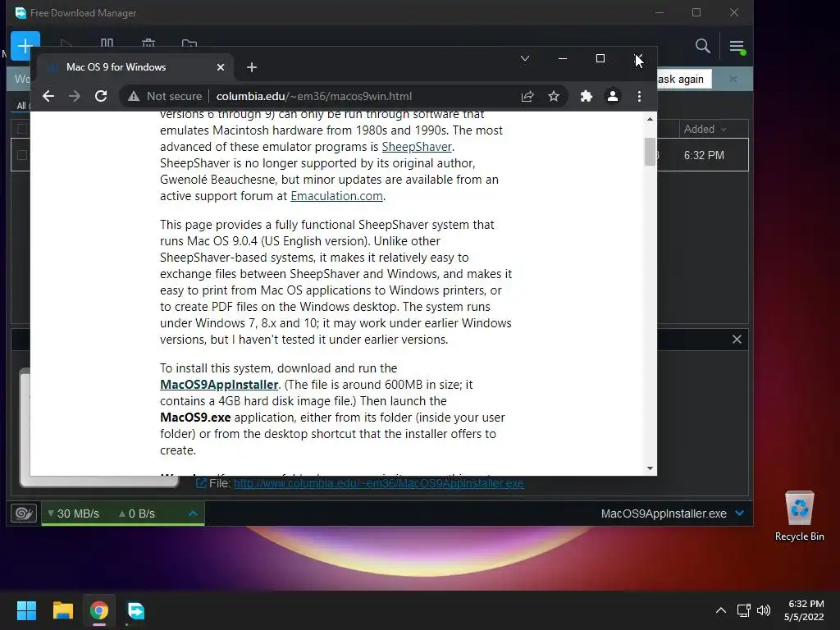The height and width of the screenshot is (630, 840).
Task: Download via the MacOS9AppInstaller link
Action: tap(219, 385)
